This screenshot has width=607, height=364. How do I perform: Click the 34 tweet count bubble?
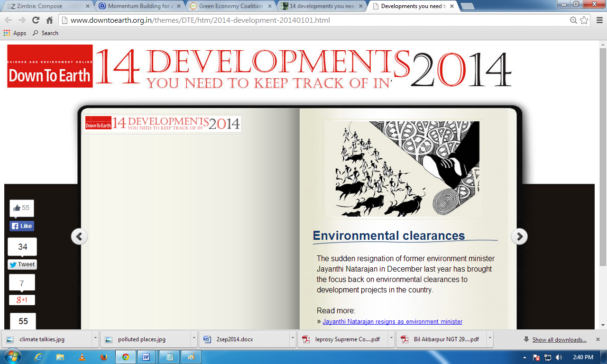point(22,247)
